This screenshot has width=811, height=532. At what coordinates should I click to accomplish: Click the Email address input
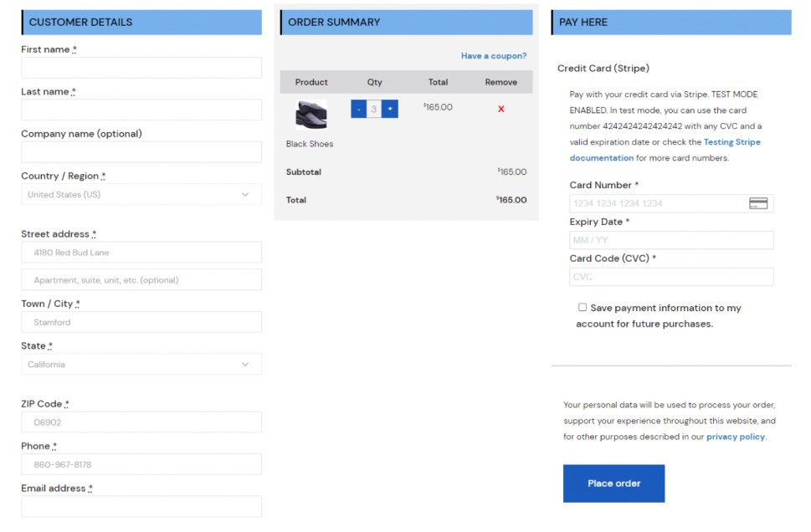[141, 506]
